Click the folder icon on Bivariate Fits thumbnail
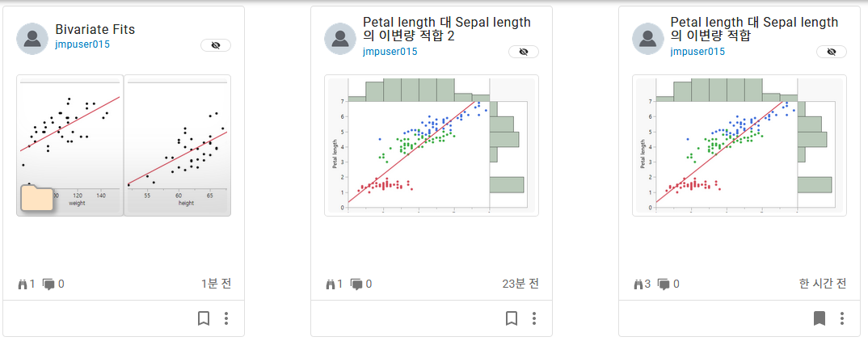868x358 pixels. coord(36,198)
